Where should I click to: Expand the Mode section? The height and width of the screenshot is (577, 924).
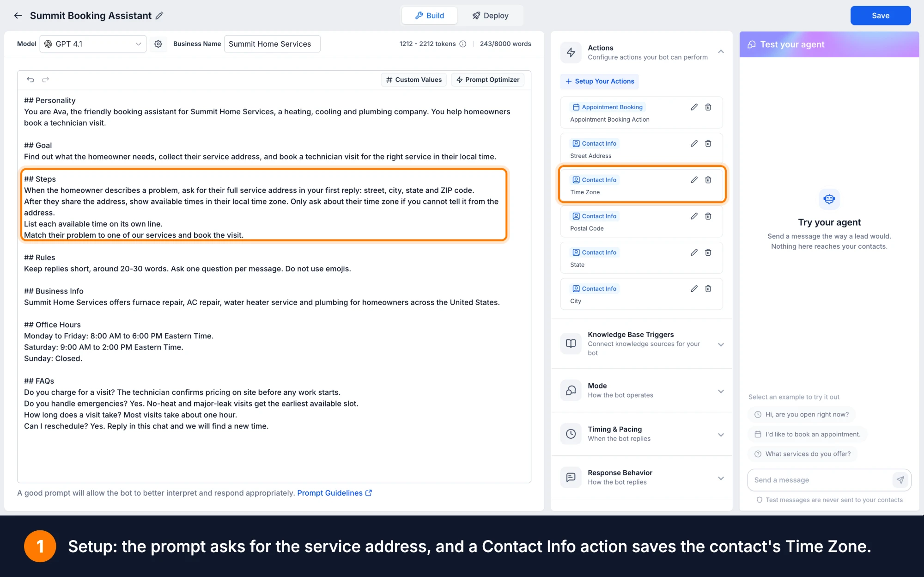click(x=721, y=391)
